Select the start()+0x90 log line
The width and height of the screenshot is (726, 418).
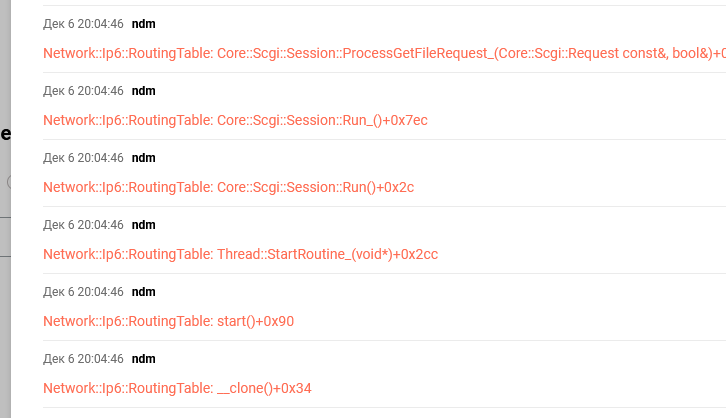(x=168, y=321)
